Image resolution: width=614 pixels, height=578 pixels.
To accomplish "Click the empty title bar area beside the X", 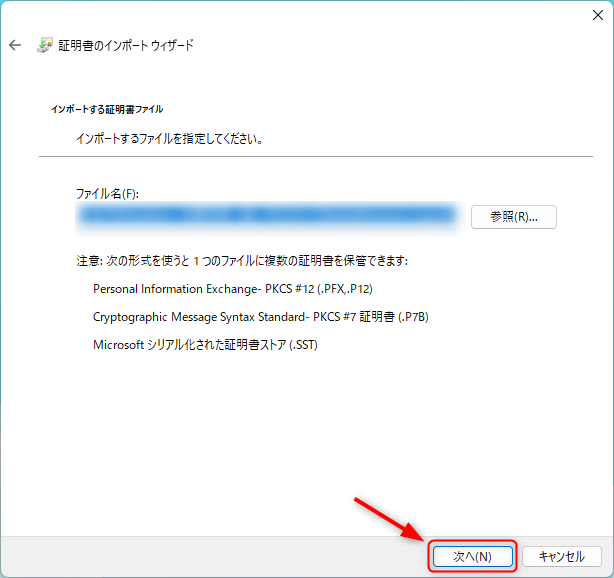I will pyautogui.click(x=300, y=15).
